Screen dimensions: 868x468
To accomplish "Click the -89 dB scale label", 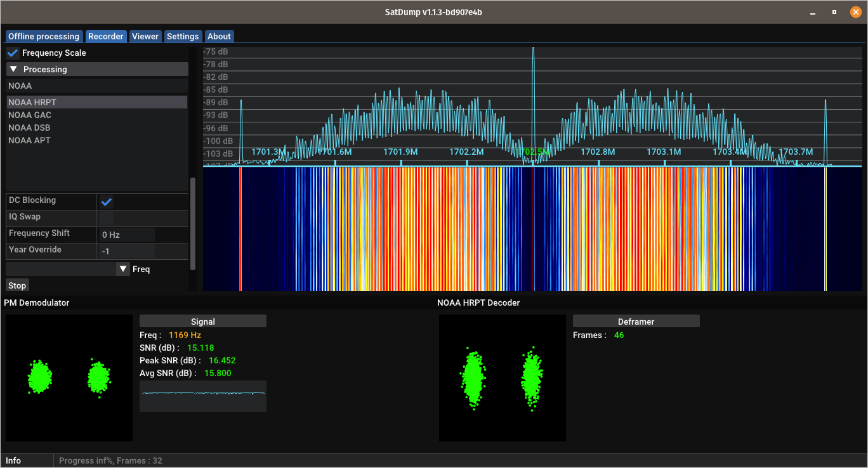I will coord(216,102).
